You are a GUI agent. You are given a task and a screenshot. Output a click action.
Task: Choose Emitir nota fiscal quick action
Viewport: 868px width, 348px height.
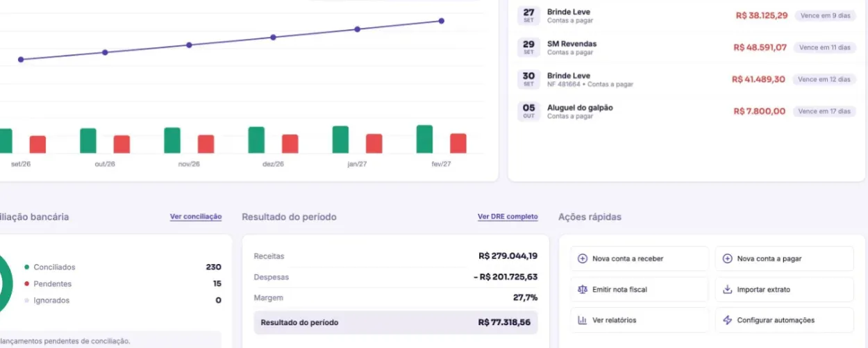point(640,289)
